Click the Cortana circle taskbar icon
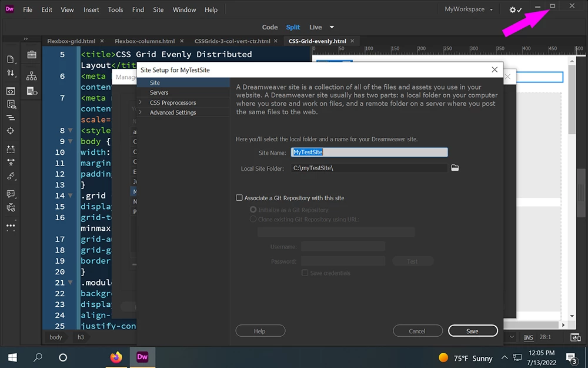Viewport: 588px width, 368px height. pyautogui.click(x=63, y=357)
